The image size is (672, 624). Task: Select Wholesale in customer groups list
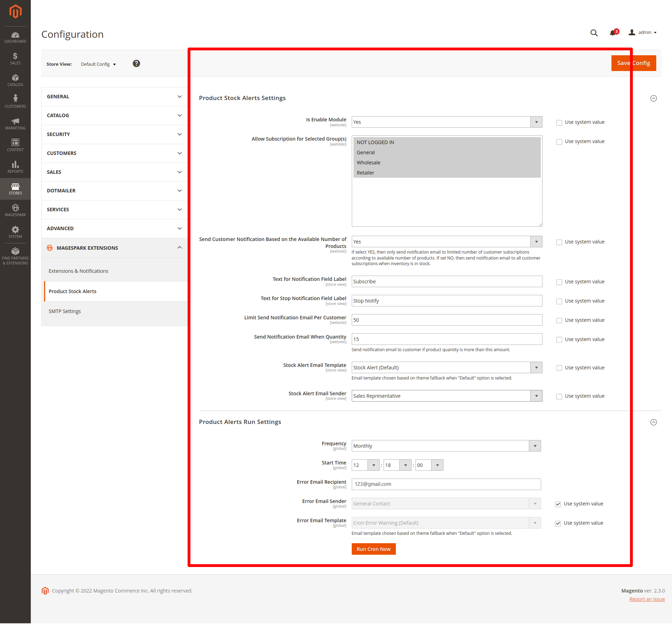[x=447, y=163]
